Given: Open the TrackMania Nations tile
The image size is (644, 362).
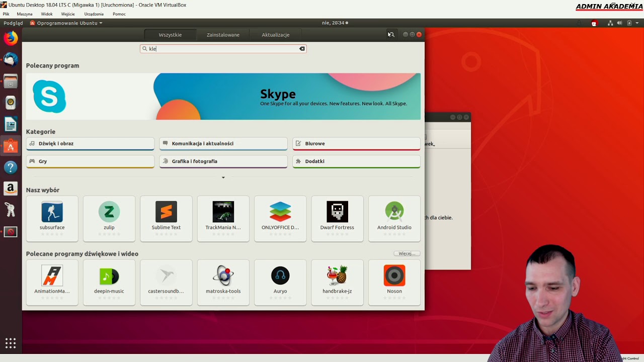Looking at the screenshot, I should coord(223,219).
